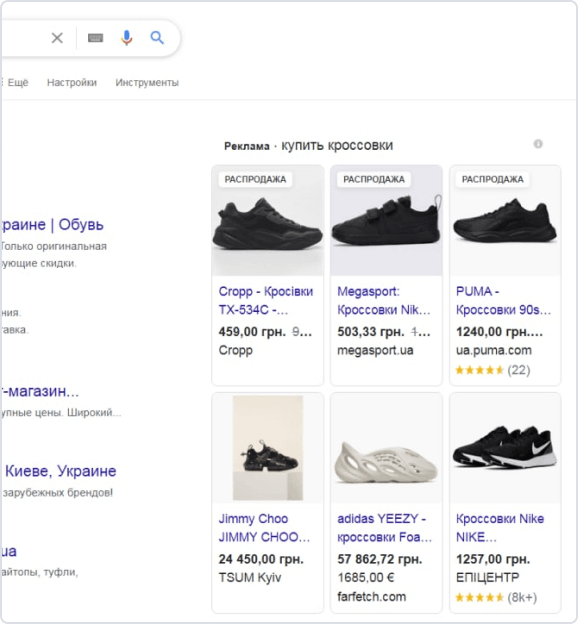Clear the search box with the X icon
Image resolution: width=578 pixels, height=624 pixels.
pyautogui.click(x=57, y=38)
